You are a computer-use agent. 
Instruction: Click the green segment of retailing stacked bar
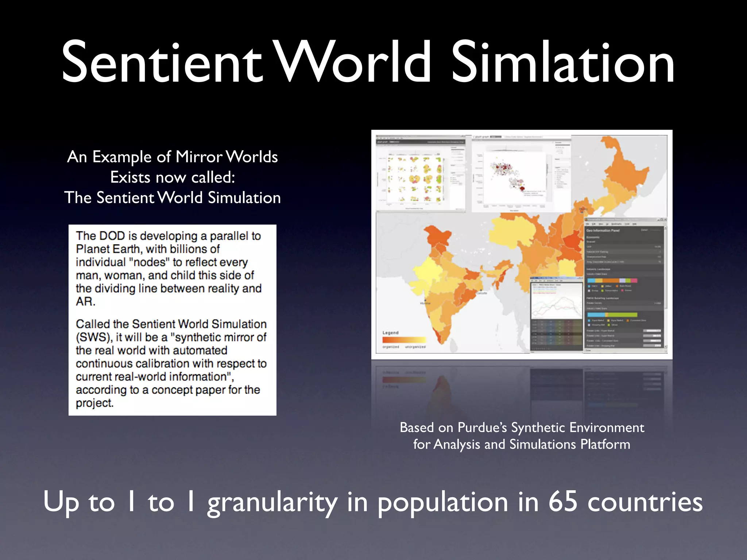tap(622, 315)
